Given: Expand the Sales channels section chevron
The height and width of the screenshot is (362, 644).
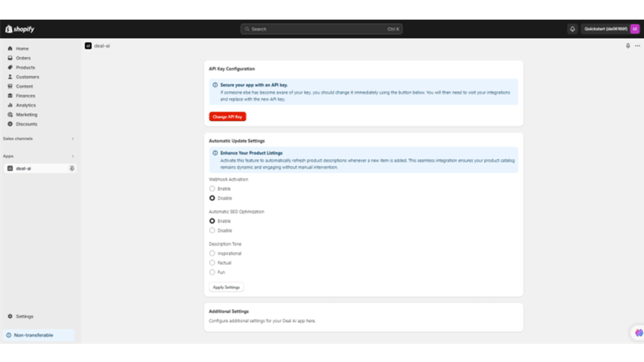Looking at the screenshot, I should click(73, 139).
